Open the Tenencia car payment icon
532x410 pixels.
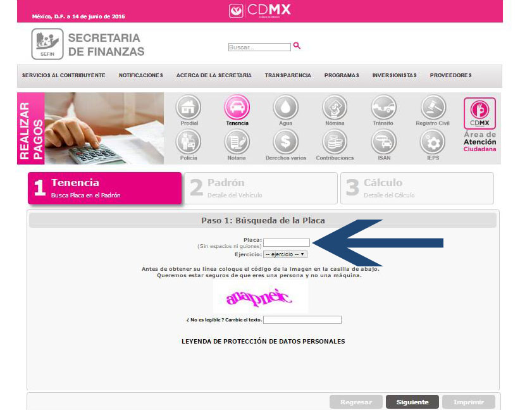237,108
